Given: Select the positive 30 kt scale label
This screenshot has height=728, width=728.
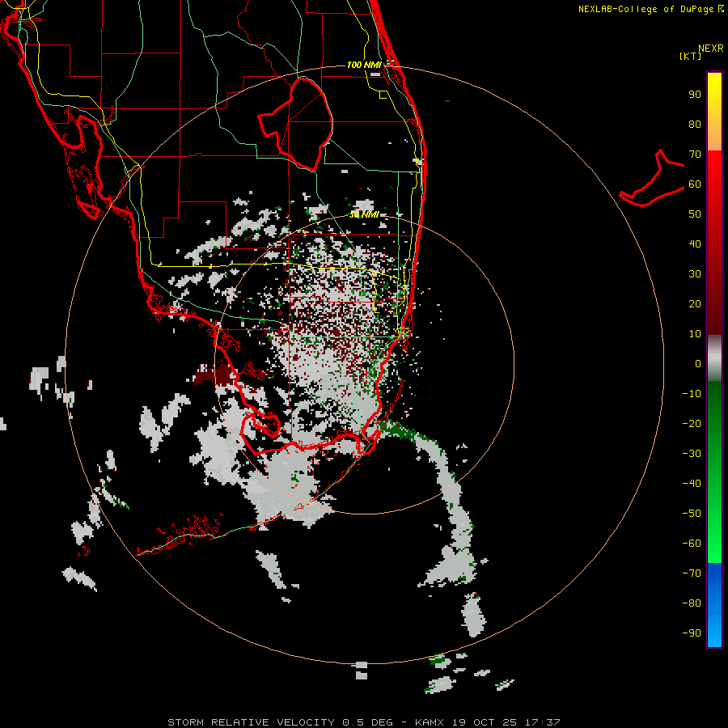Looking at the screenshot, I should (695, 274).
